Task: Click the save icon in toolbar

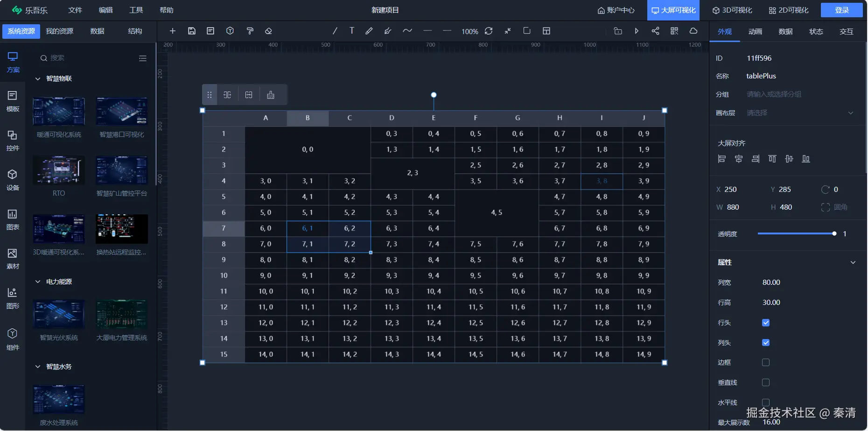Action: point(191,31)
